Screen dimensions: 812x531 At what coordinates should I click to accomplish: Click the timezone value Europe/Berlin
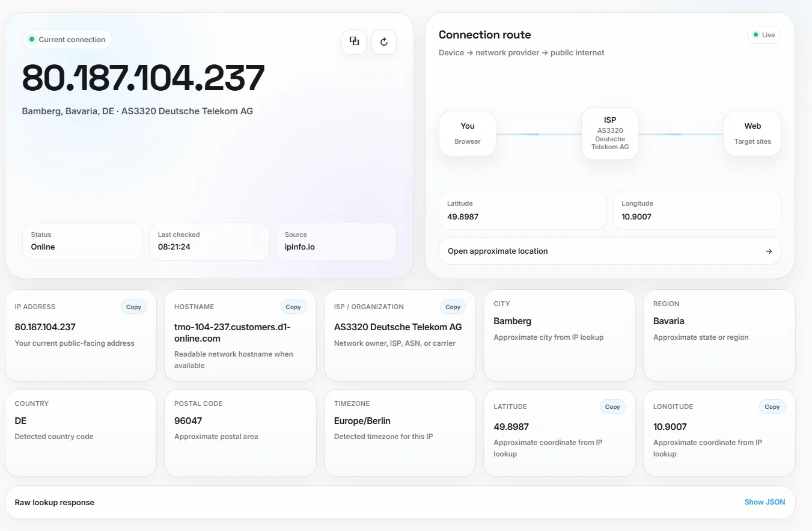362,421
